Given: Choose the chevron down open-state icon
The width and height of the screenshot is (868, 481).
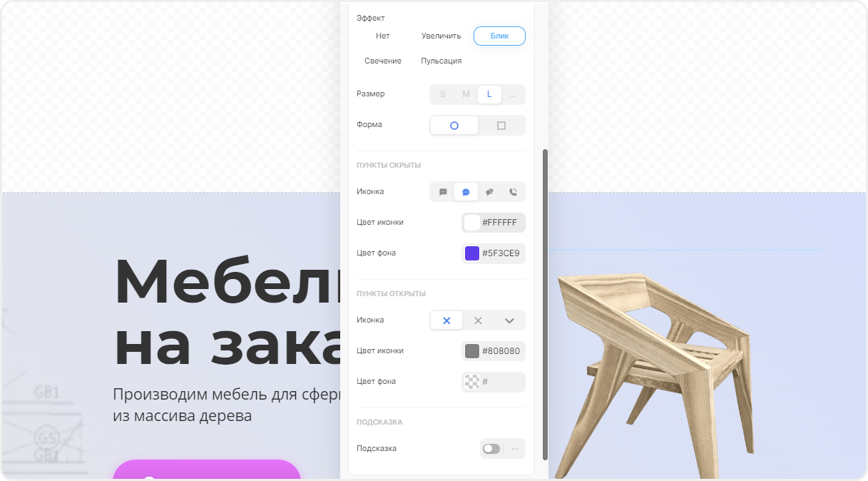Looking at the screenshot, I should (x=509, y=320).
